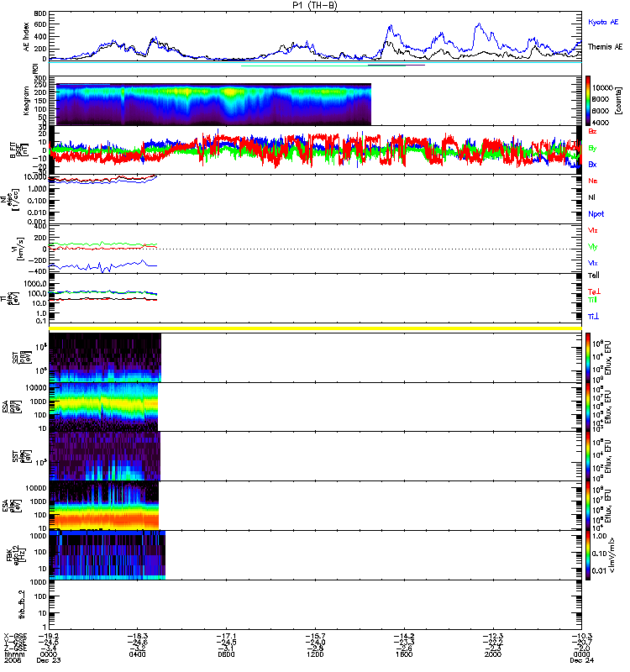Click the X-GSE value "-10.3"

coord(581,637)
